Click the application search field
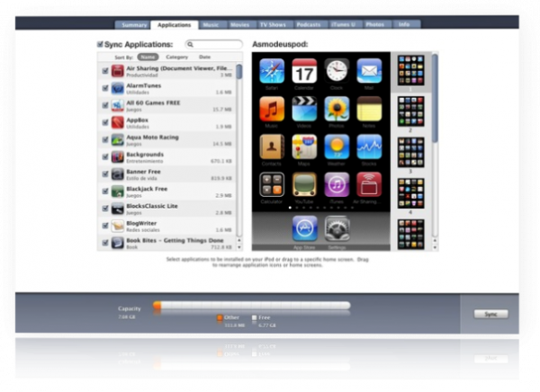Image resolution: width=540 pixels, height=392 pixels. 213,44
